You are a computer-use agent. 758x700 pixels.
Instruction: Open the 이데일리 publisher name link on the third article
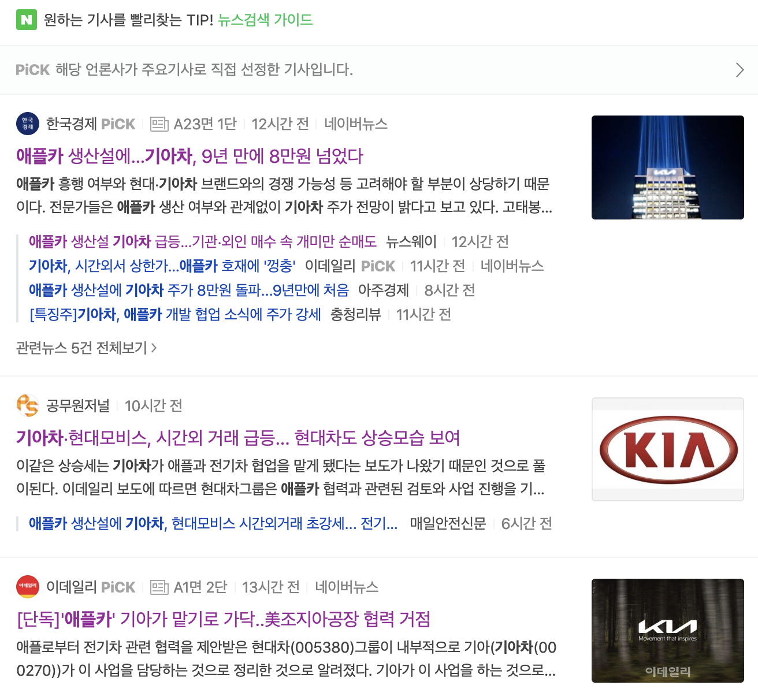pyautogui.click(x=71, y=587)
